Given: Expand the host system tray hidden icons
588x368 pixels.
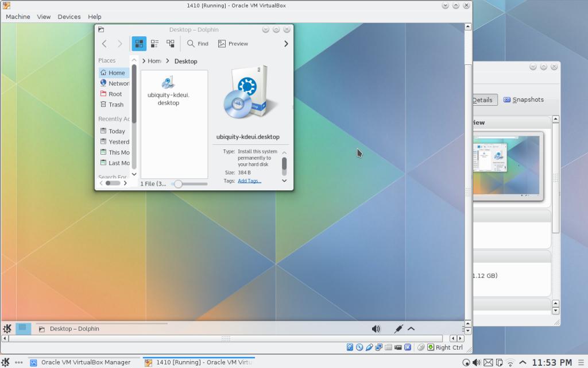Looking at the screenshot, I should [523, 362].
